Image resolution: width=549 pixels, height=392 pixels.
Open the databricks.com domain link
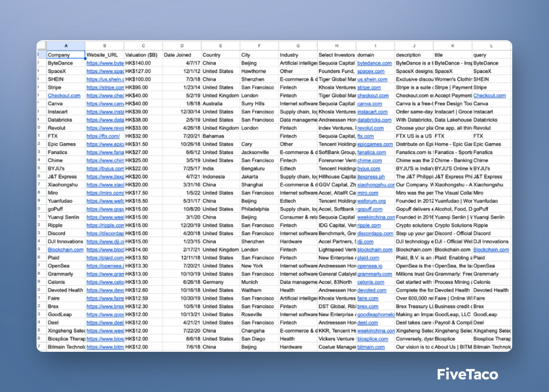374,120
